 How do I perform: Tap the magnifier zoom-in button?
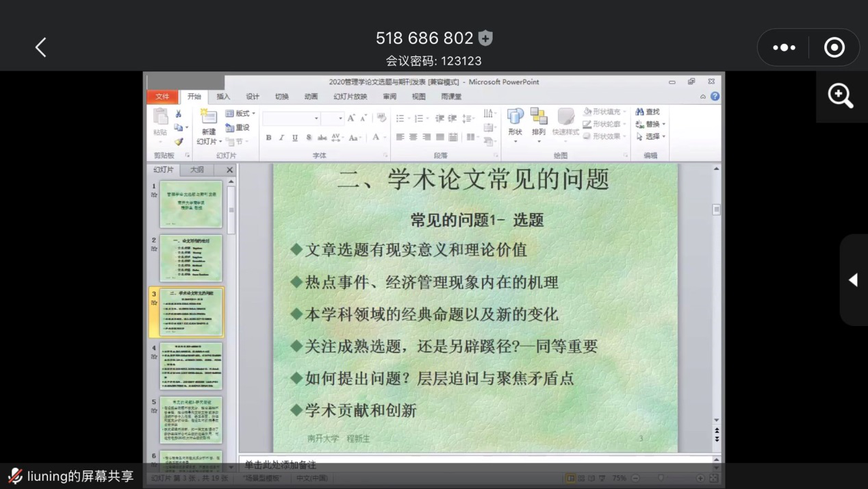[x=841, y=96]
